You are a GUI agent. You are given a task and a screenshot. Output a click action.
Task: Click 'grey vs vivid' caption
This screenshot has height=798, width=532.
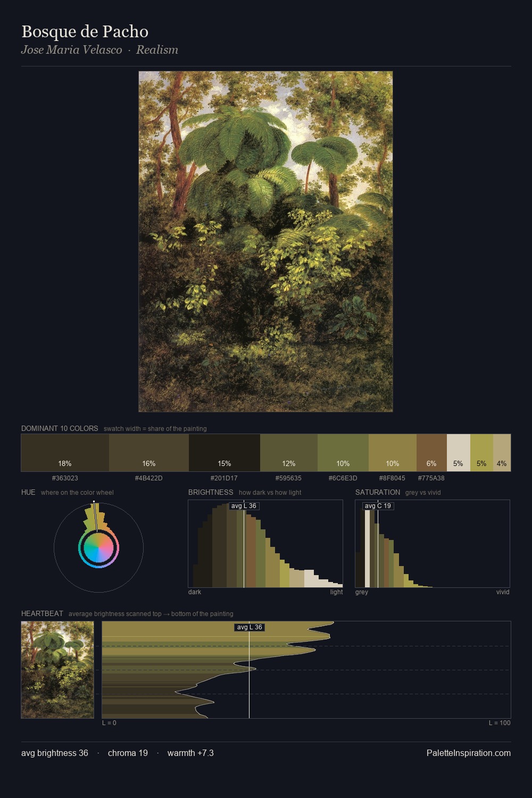coord(423,493)
